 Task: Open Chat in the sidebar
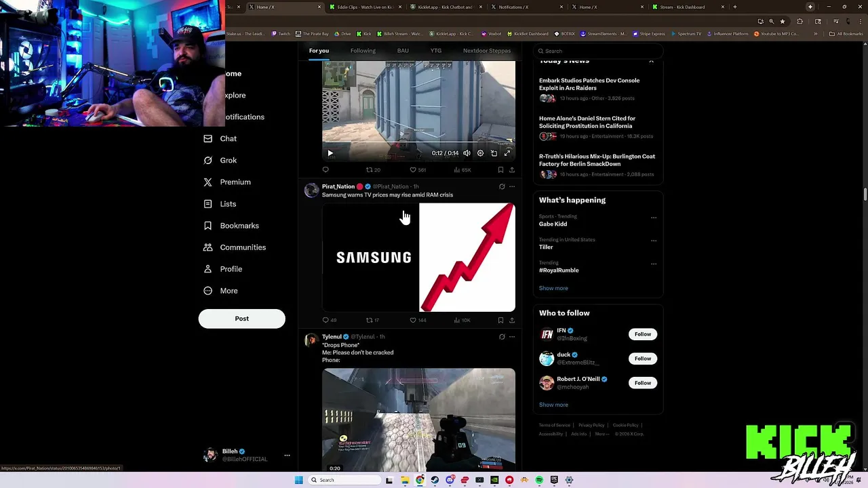click(x=220, y=139)
